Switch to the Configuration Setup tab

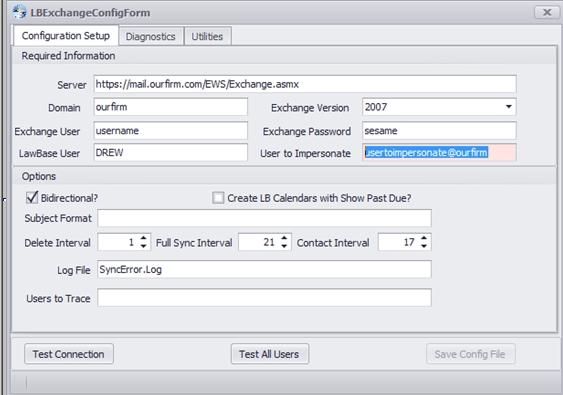point(66,36)
